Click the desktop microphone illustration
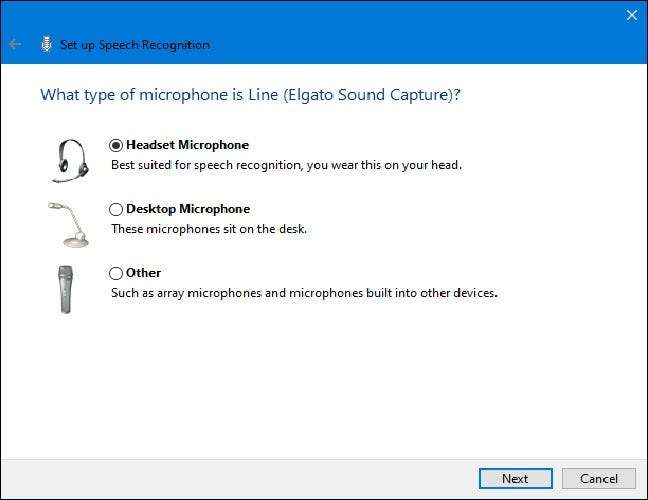Image resolution: width=648 pixels, height=500 pixels. 67,223
